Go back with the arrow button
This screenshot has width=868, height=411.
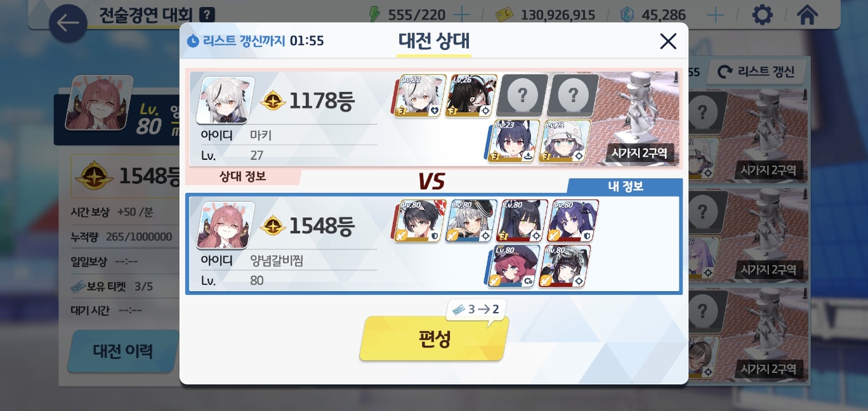pyautogui.click(x=68, y=23)
